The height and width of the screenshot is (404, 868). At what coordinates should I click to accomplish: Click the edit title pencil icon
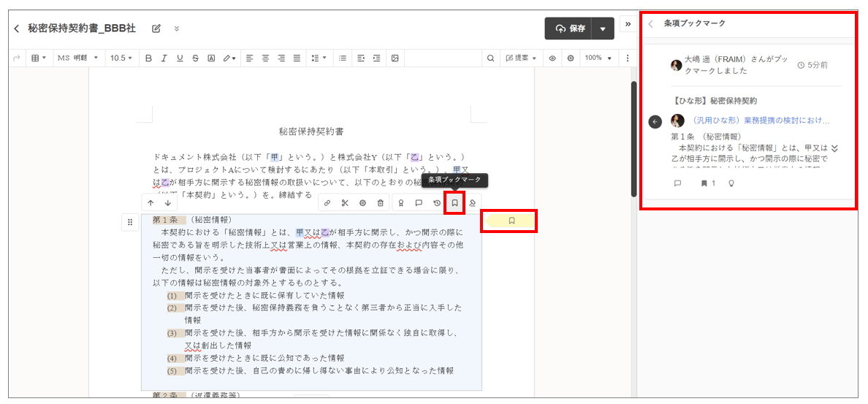tap(156, 28)
